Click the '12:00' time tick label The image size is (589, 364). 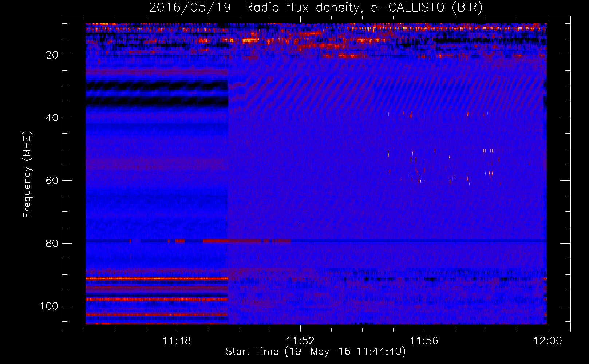(x=548, y=341)
